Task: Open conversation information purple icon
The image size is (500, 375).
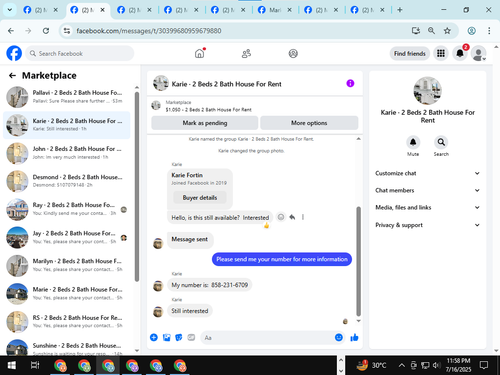Action: point(350,83)
